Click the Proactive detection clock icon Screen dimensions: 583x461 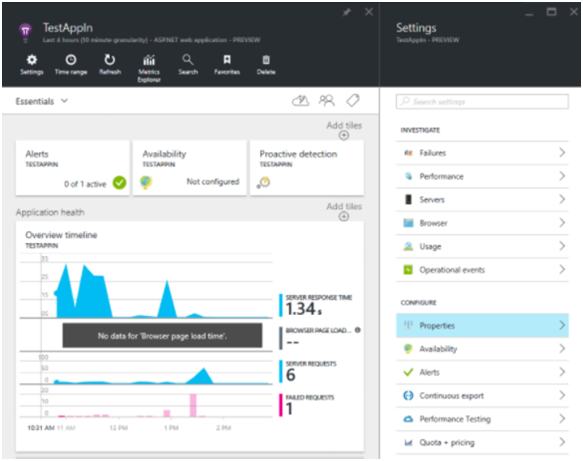click(264, 183)
